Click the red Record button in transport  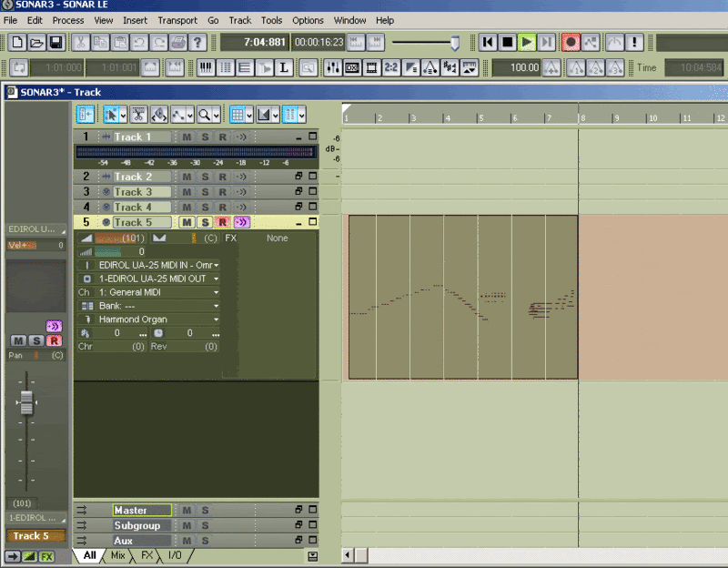click(x=571, y=42)
